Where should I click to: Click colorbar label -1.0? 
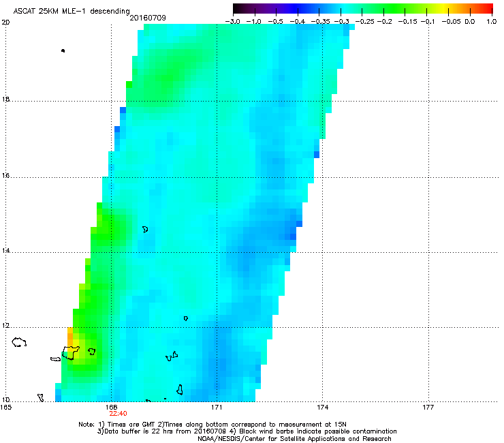pos(253,22)
